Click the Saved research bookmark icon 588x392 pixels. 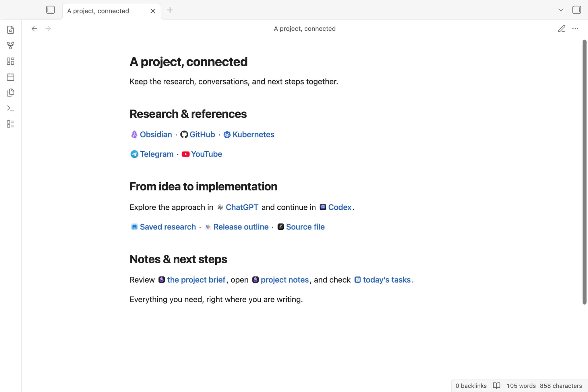click(134, 227)
